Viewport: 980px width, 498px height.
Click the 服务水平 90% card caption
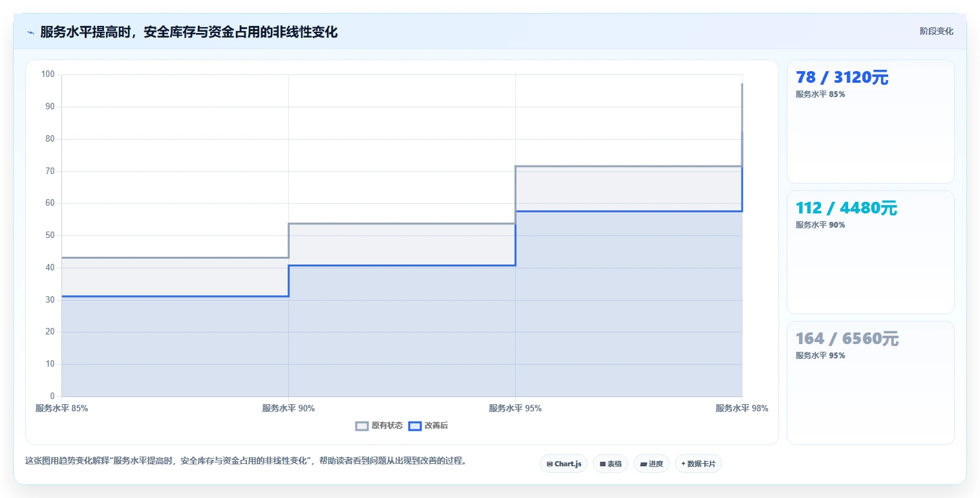820,225
